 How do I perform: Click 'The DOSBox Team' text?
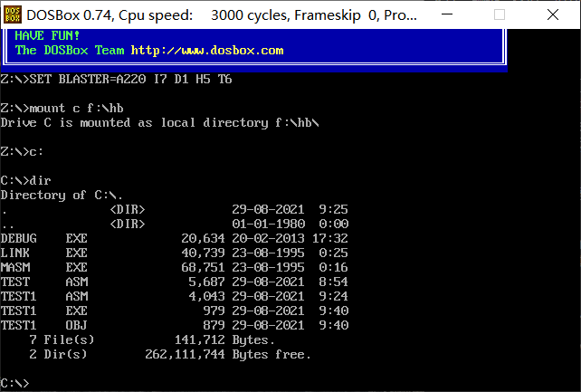70,51
